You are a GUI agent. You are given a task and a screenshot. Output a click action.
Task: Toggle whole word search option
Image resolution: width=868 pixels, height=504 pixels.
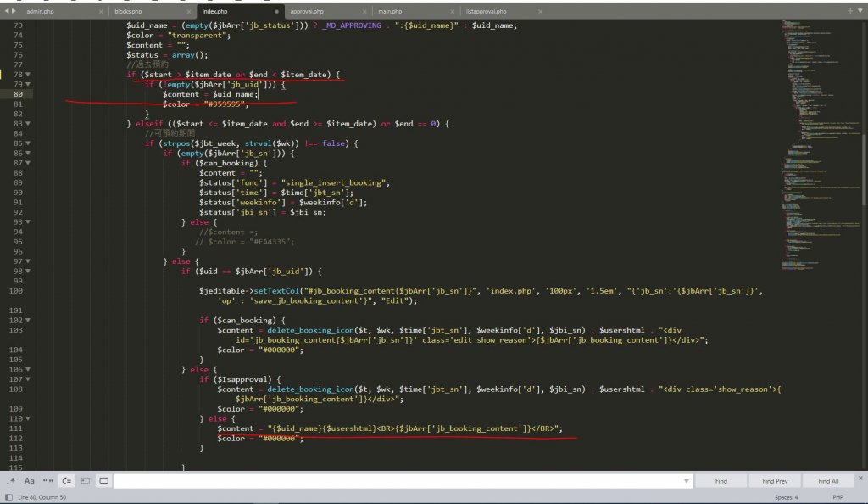[48, 481]
